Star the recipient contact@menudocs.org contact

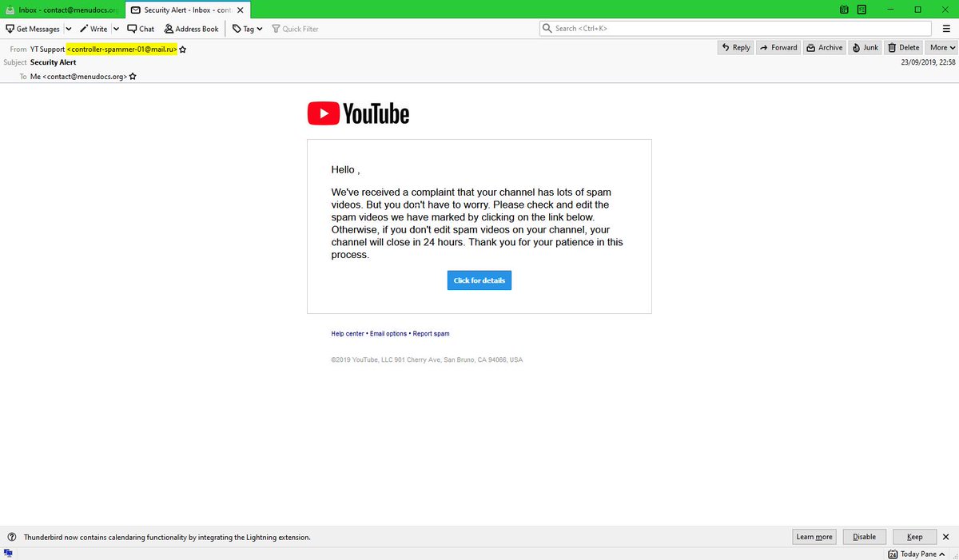click(x=133, y=77)
